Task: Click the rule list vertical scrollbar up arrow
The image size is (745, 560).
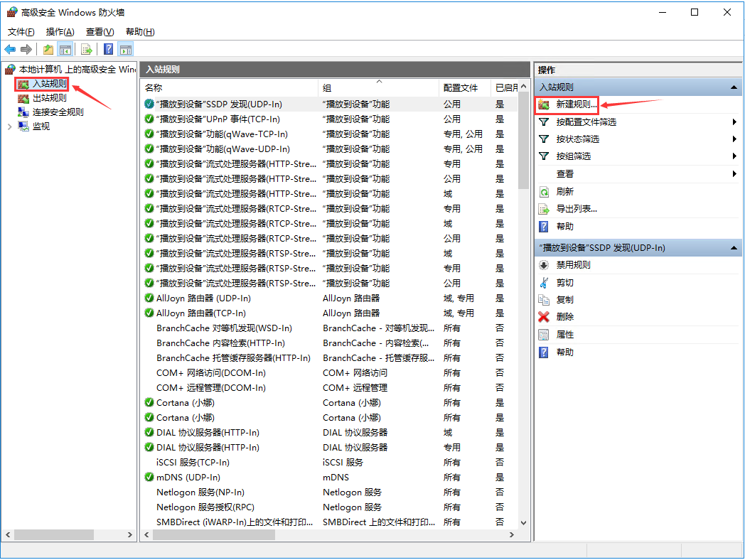Action: click(523, 86)
